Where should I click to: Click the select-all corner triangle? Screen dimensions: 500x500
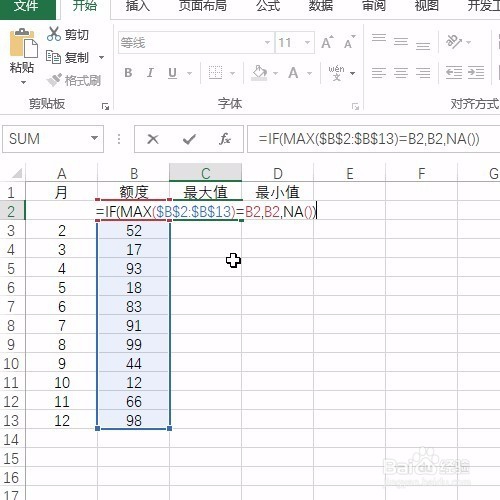tap(17, 173)
